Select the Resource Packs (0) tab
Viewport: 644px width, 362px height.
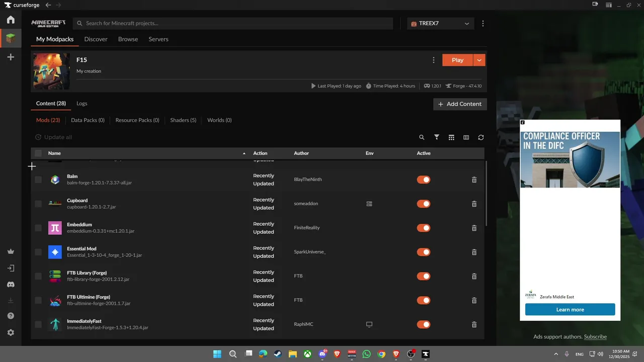(x=137, y=120)
